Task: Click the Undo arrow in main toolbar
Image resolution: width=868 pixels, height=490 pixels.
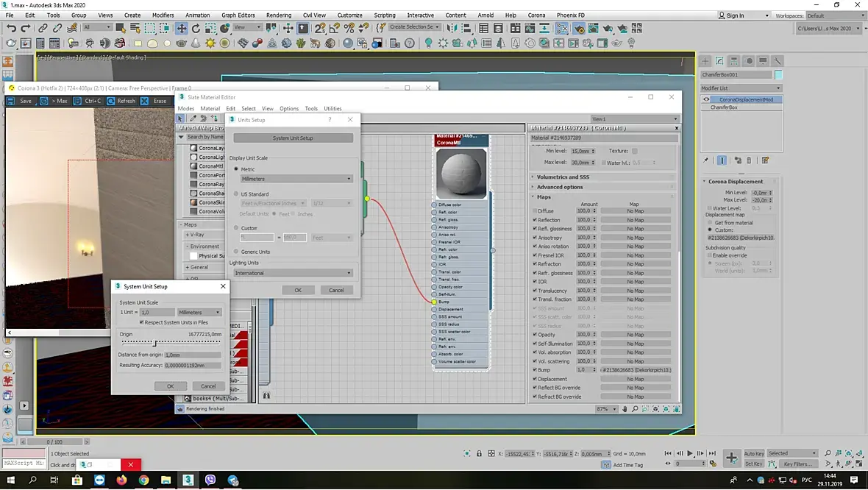Action: coord(11,28)
